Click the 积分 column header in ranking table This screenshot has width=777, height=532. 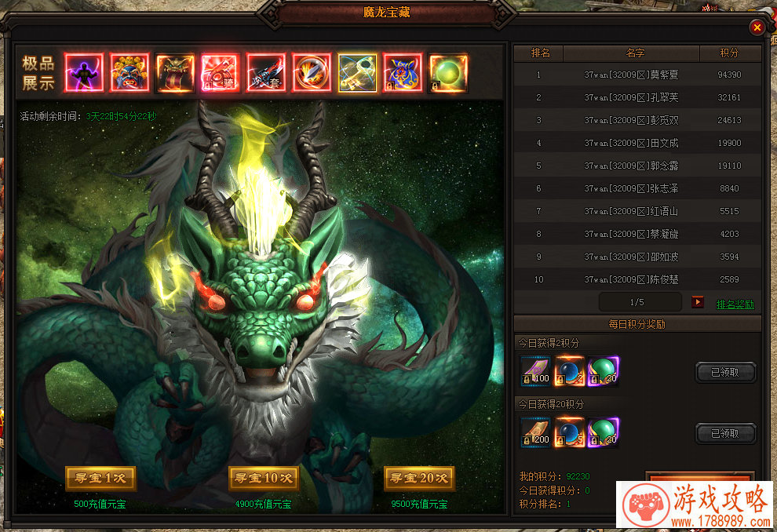[x=729, y=53]
